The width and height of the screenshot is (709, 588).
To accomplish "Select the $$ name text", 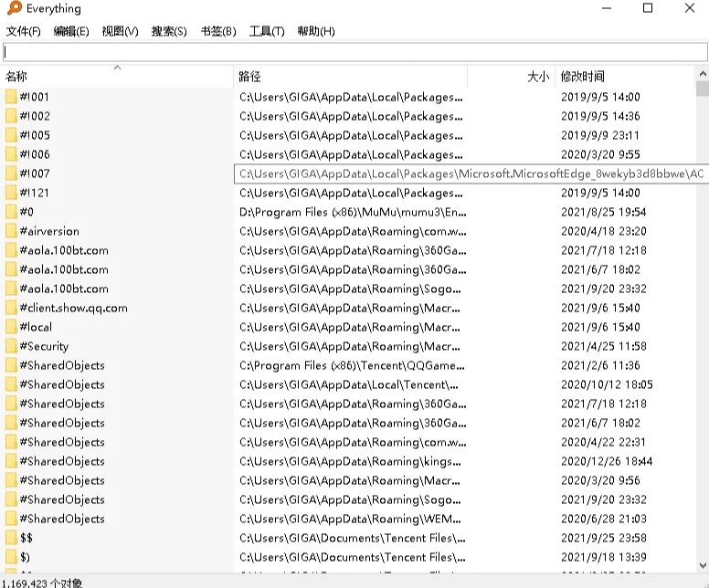I will tap(26, 538).
